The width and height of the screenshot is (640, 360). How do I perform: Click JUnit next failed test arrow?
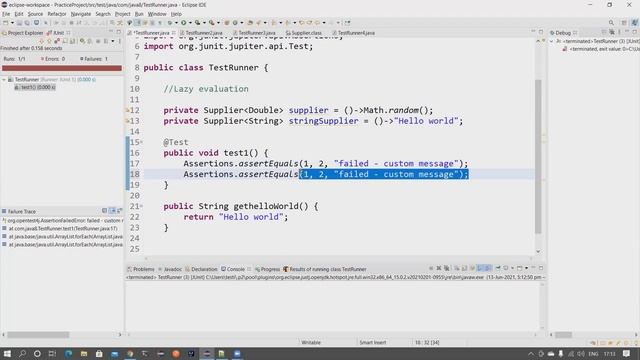[x=42, y=41]
